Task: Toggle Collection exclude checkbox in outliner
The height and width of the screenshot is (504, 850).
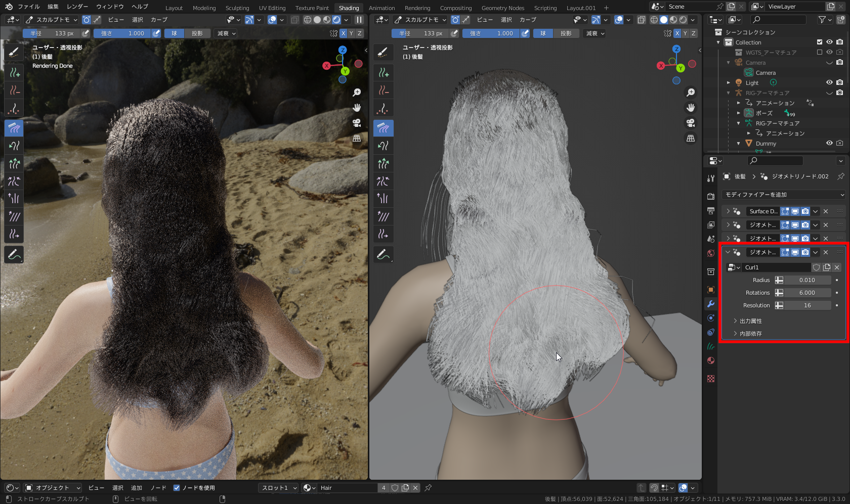Action: point(820,42)
